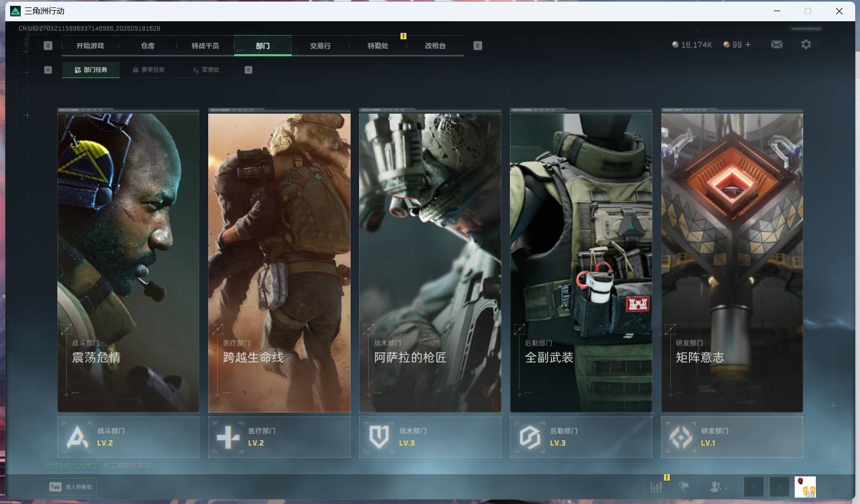
Task: Click the A previous sub-tab key icon
Action: [48, 70]
